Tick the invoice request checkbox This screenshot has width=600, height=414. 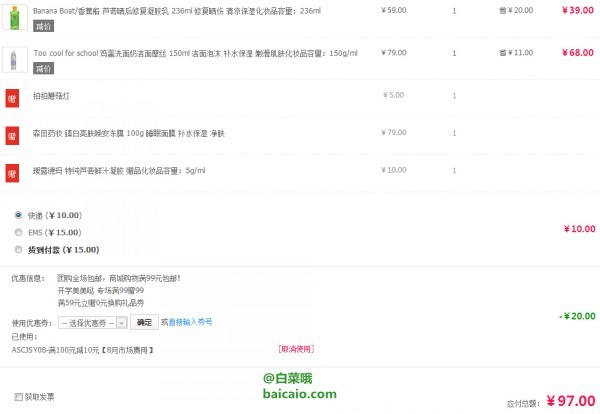(18, 397)
